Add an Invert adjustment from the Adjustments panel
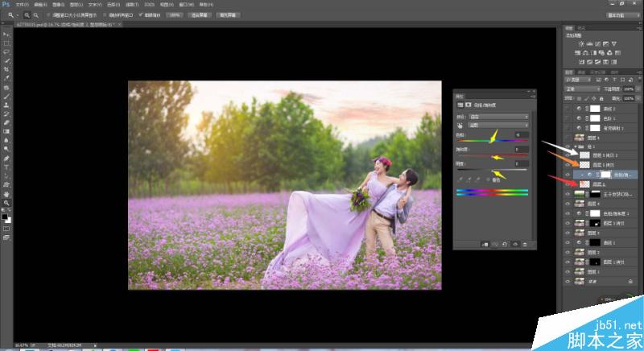 (581, 62)
